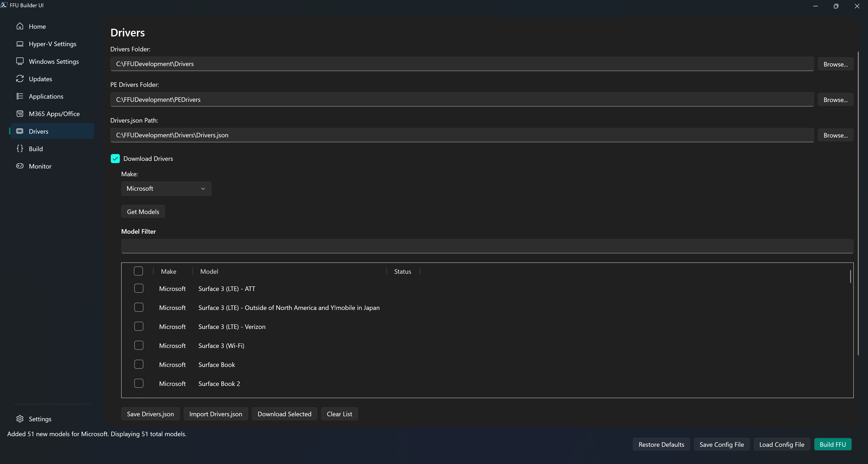868x464 pixels.
Task: Click the models list vertical scrollbar
Action: point(851,277)
